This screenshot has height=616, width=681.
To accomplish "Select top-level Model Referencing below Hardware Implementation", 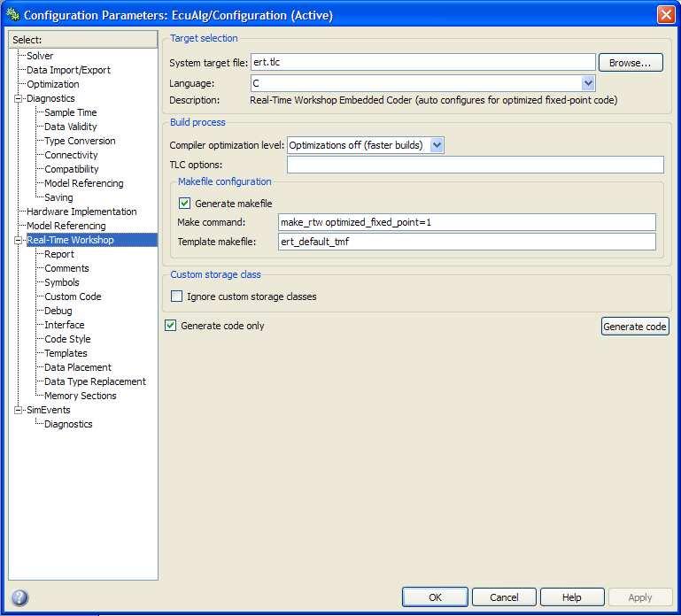I will click(66, 226).
